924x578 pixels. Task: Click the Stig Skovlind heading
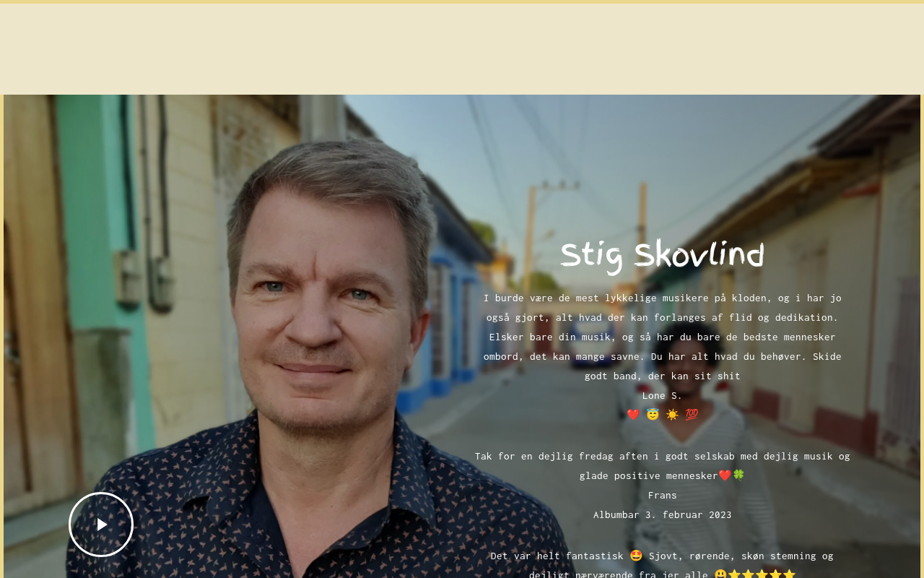pos(662,256)
